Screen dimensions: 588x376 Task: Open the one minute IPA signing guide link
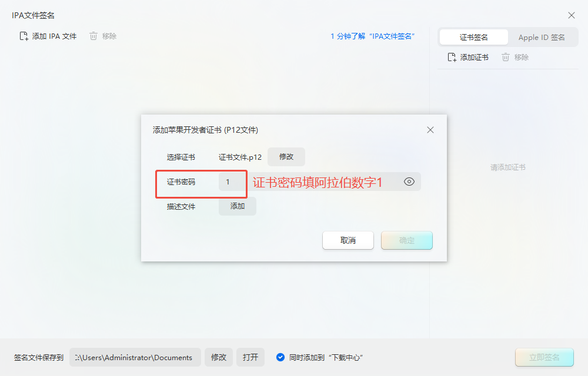(x=372, y=36)
